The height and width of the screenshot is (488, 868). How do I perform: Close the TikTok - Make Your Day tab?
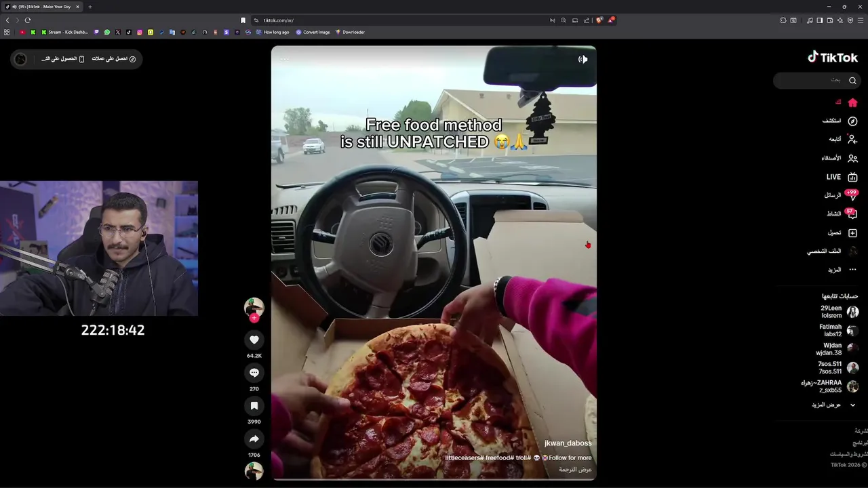[77, 7]
